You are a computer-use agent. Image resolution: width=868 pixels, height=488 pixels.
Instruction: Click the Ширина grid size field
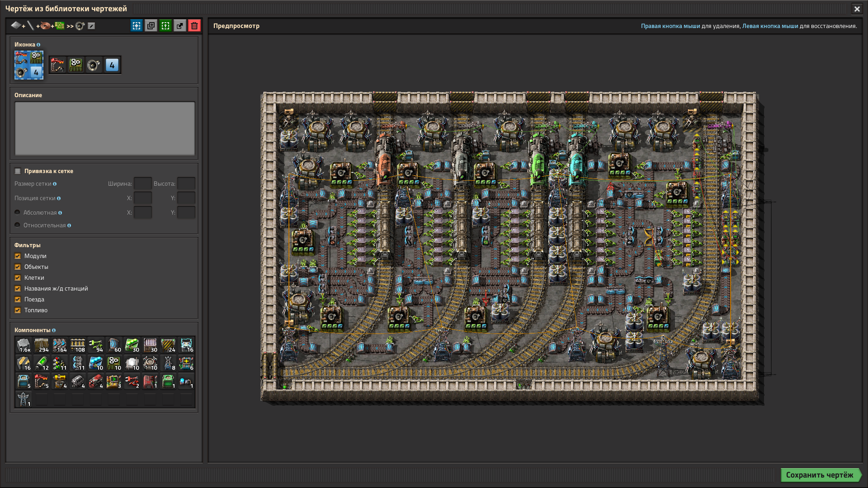coord(143,183)
